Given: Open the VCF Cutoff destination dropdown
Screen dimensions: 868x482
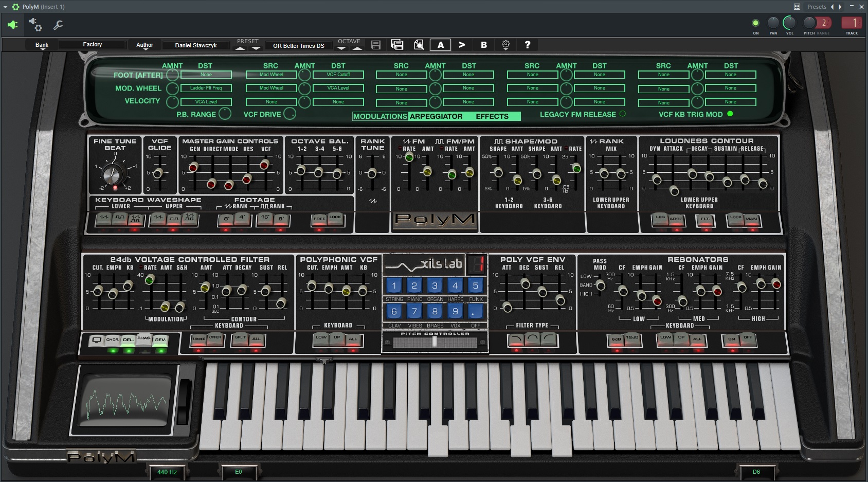Looking at the screenshot, I should point(338,75).
